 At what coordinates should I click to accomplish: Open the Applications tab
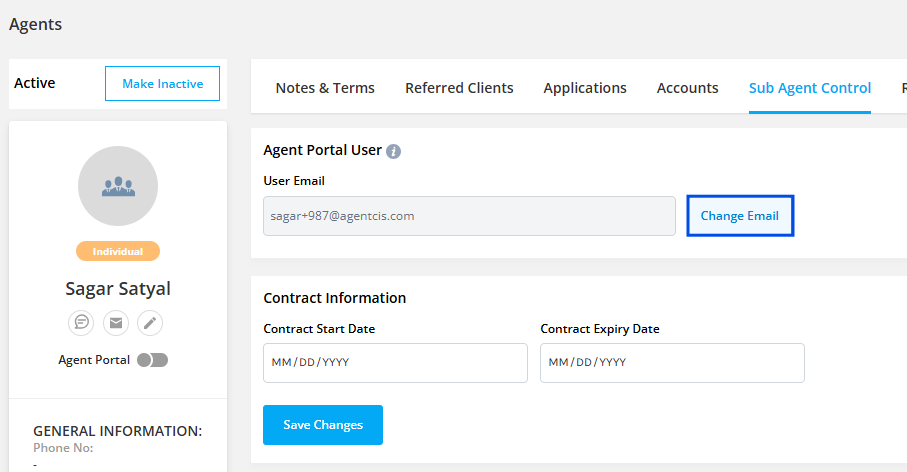tap(585, 88)
